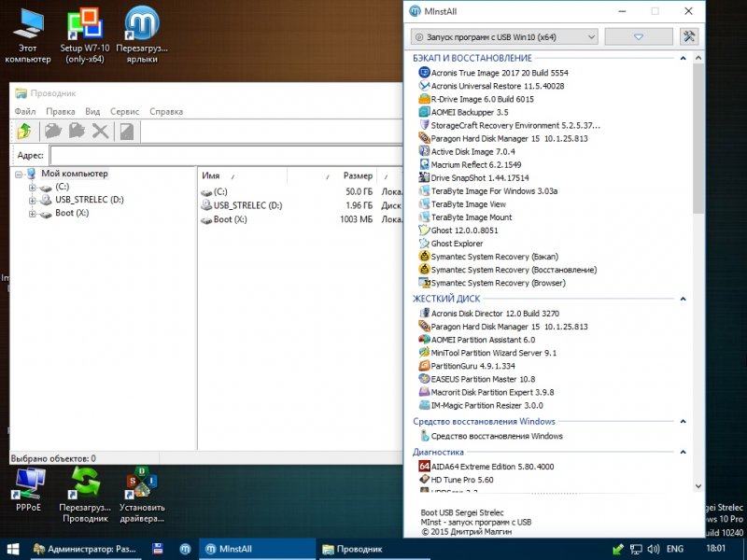Collapse ЖЕСТКИЙ ДИСК section
The image size is (747, 560).
point(683,299)
